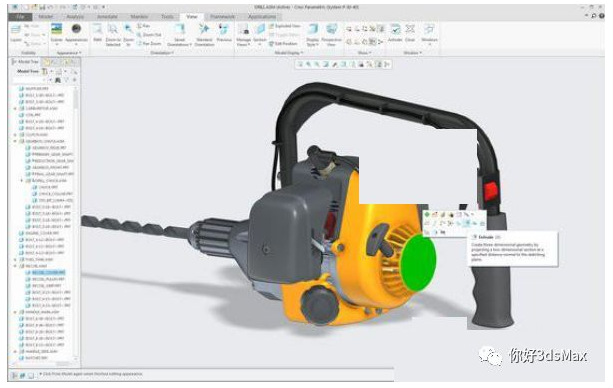
Task: Click the Close window icon in ribbon
Action: 410,32
